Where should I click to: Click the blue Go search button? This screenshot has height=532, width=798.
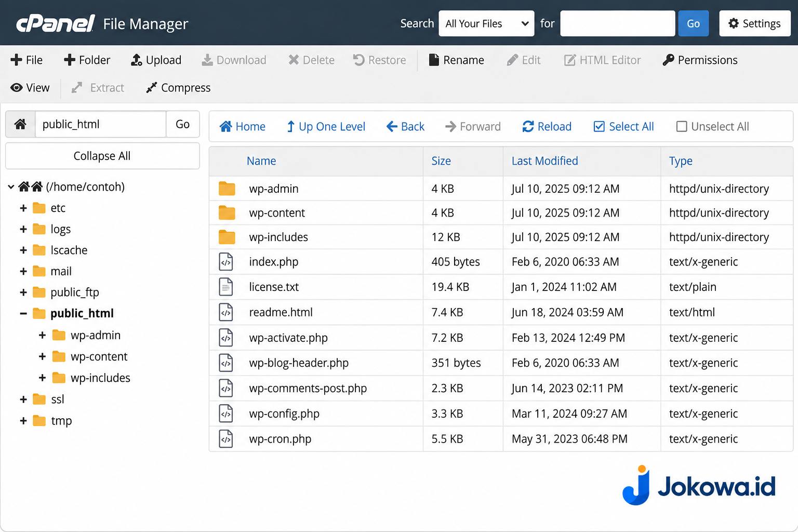point(693,23)
